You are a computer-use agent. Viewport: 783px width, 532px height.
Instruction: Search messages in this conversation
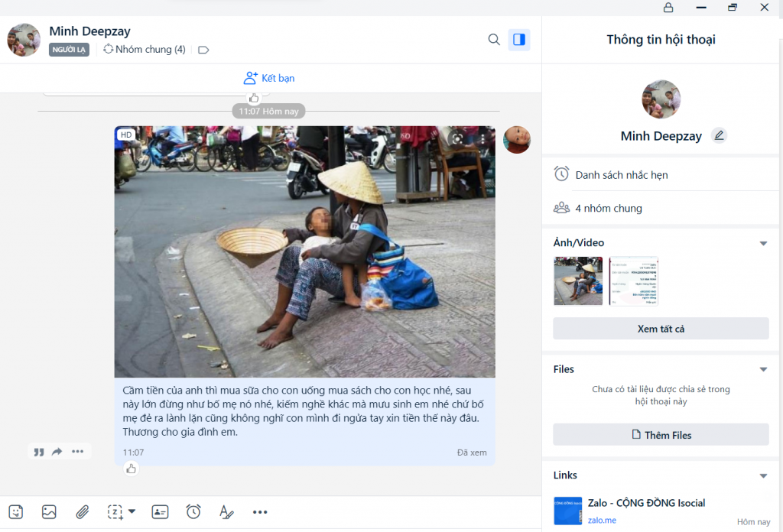(x=494, y=40)
